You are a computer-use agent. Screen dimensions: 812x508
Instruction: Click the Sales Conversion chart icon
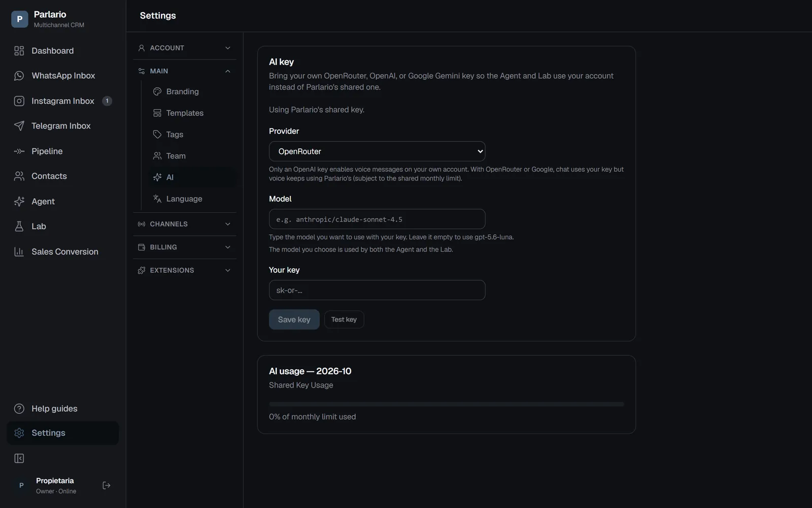click(19, 252)
